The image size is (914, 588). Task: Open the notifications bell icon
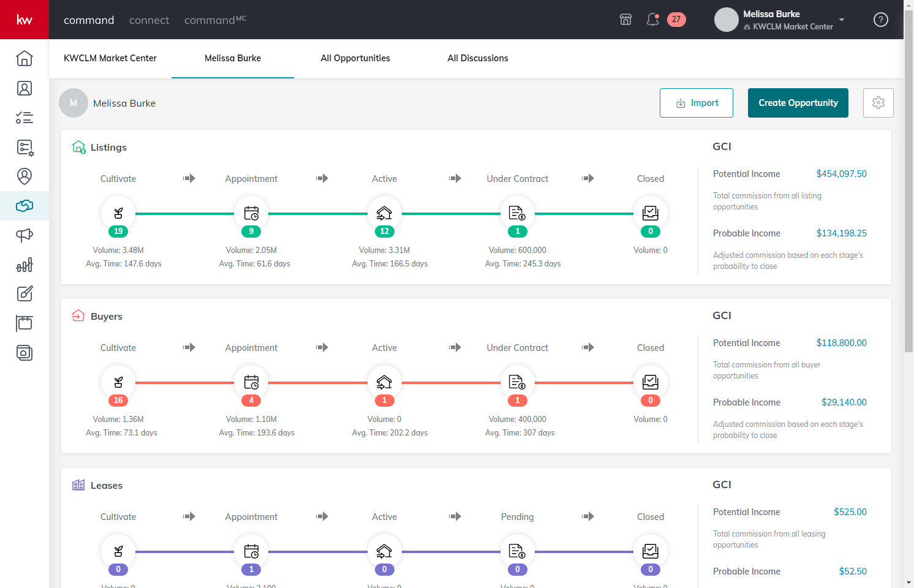pyautogui.click(x=653, y=20)
